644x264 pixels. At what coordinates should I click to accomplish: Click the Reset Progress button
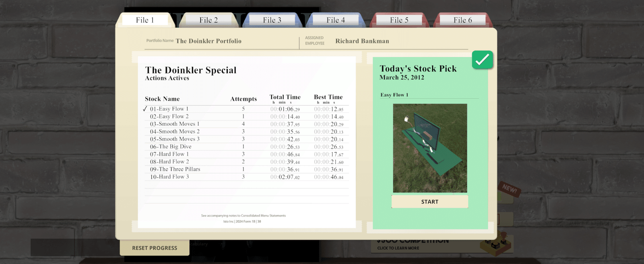[155, 248]
